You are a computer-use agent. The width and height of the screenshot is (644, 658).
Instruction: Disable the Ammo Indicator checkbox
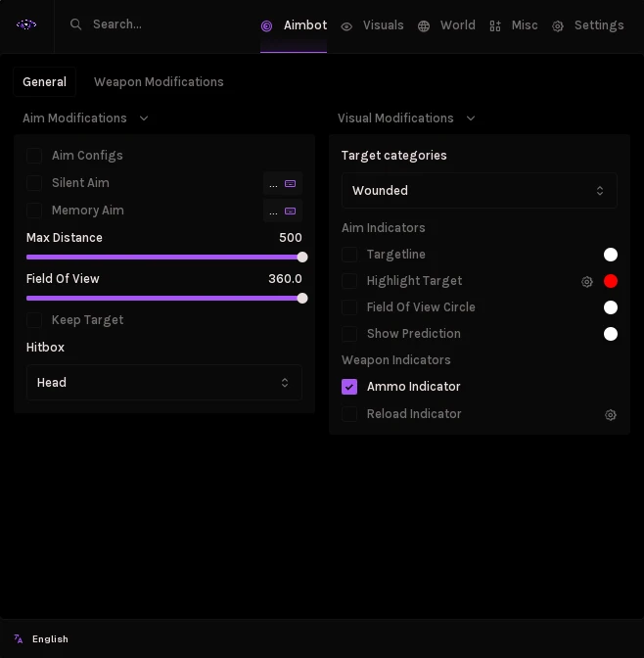tap(349, 387)
